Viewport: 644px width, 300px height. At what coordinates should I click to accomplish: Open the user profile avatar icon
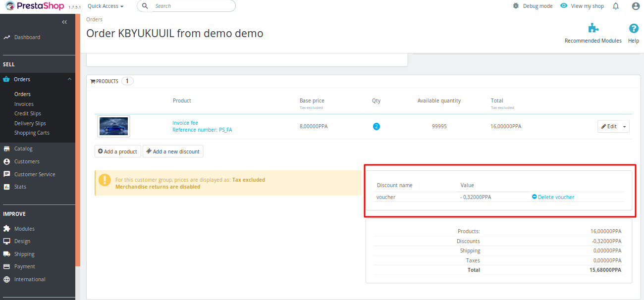click(636, 6)
